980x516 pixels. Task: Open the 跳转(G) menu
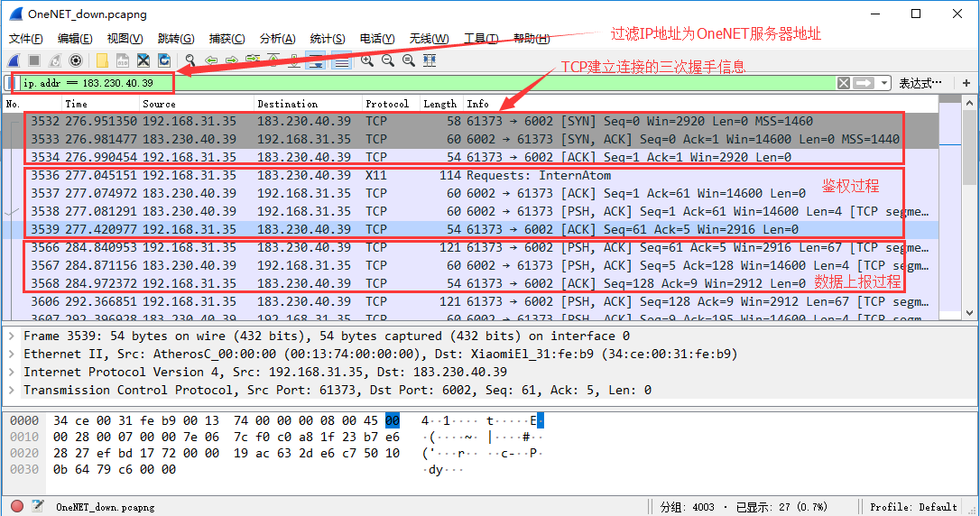tap(176, 39)
